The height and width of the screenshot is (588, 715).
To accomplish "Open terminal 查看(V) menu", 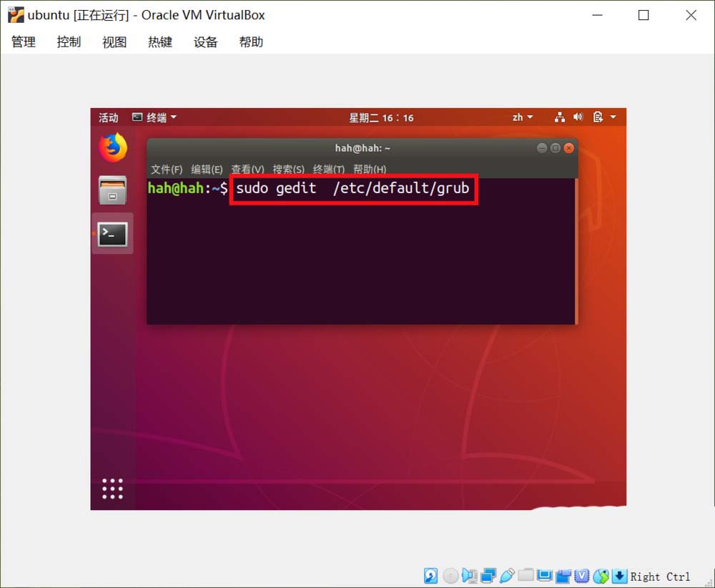I will tap(247, 170).
